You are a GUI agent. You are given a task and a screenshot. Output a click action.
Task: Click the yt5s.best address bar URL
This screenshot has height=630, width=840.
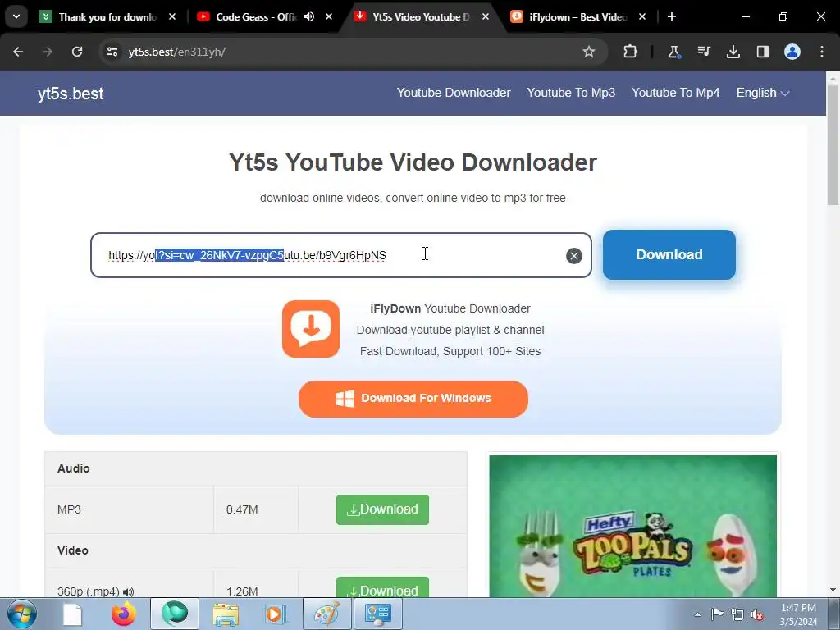click(177, 52)
